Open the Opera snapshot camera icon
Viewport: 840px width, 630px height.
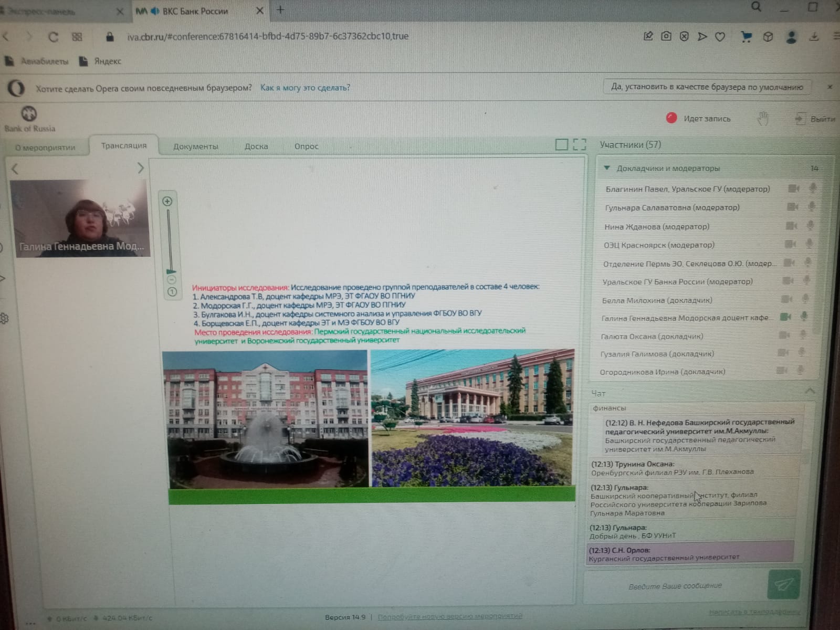[x=666, y=36]
